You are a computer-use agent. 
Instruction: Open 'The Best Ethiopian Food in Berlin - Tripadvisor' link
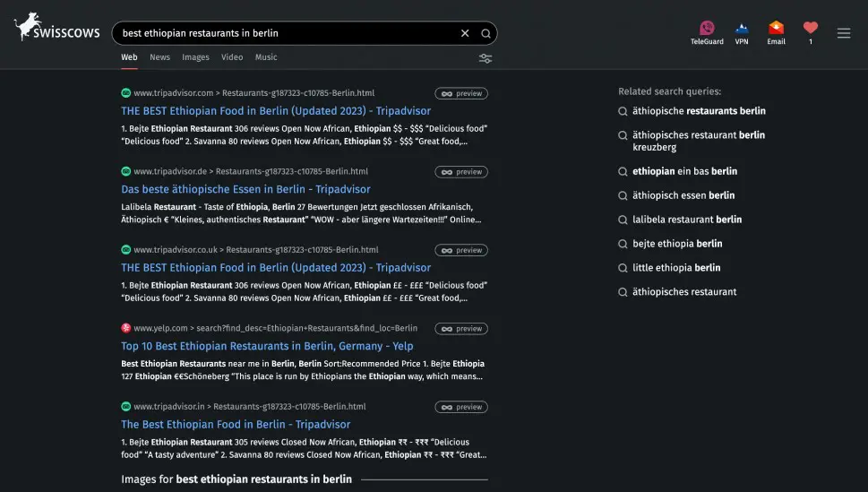coord(236,425)
